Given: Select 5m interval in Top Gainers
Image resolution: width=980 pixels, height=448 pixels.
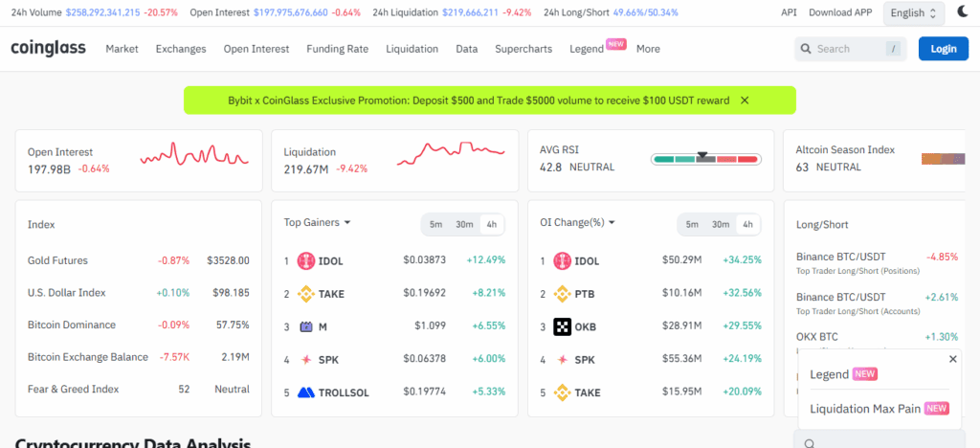Looking at the screenshot, I should (x=435, y=225).
